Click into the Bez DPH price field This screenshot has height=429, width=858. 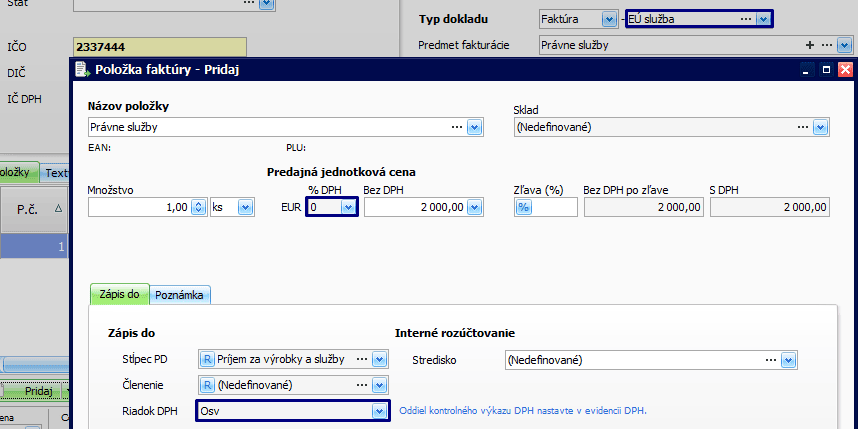[415, 207]
